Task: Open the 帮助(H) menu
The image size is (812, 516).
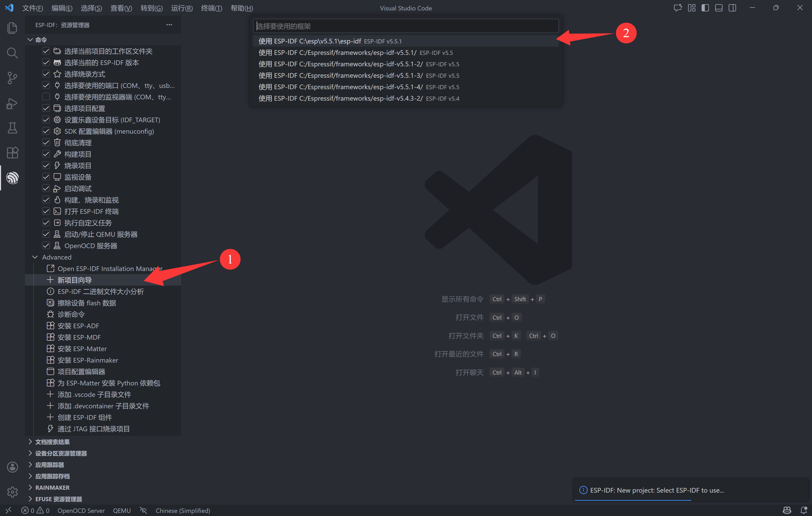Action: (x=242, y=8)
